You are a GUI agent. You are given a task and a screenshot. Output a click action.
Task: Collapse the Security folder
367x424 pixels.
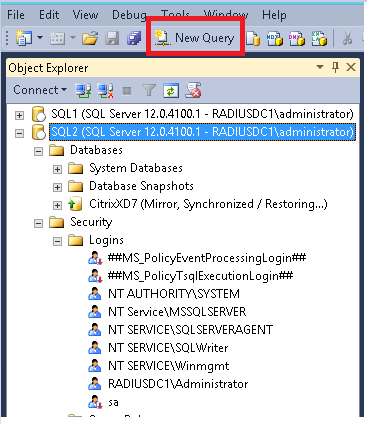[x=38, y=223]
